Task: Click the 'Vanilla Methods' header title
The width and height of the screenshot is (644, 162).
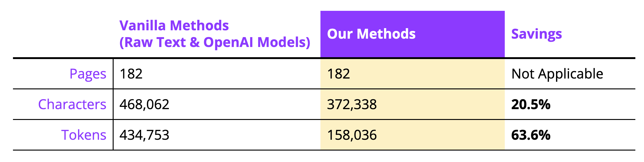Action: point(174,26)
